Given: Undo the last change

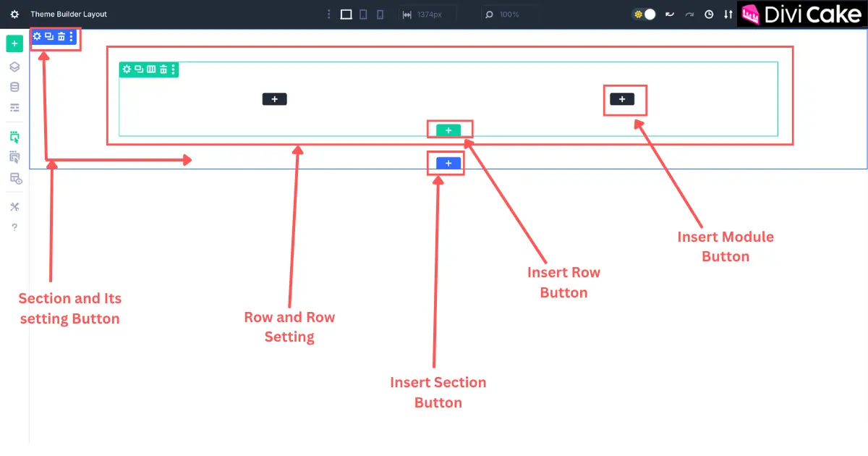Looking at the screenshot, I should (x=670, y=14).
